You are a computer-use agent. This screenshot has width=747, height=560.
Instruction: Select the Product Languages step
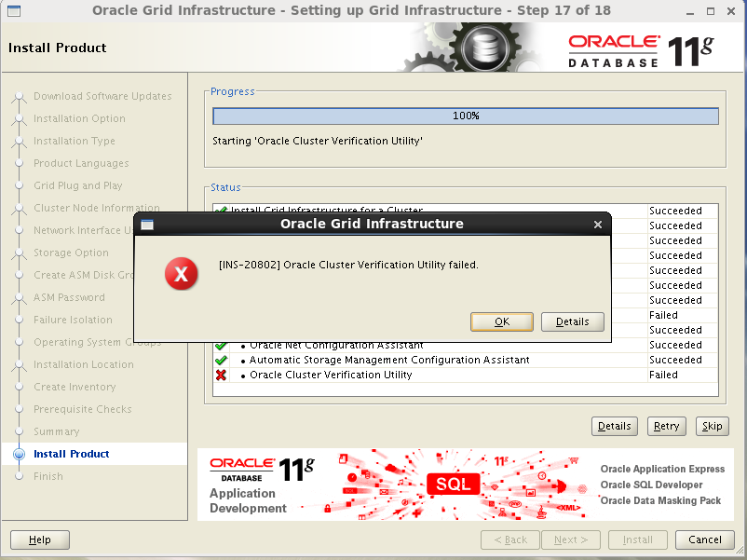(x=81, y=163)
